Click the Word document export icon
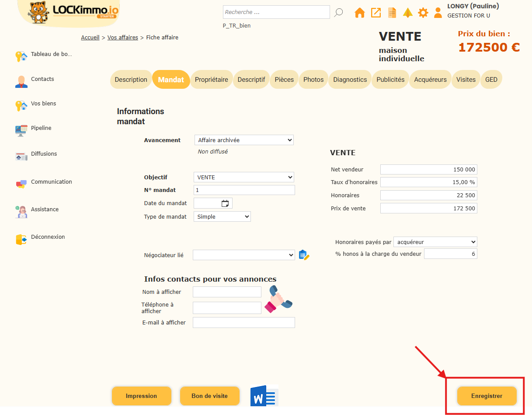 (x=264, y=396)
